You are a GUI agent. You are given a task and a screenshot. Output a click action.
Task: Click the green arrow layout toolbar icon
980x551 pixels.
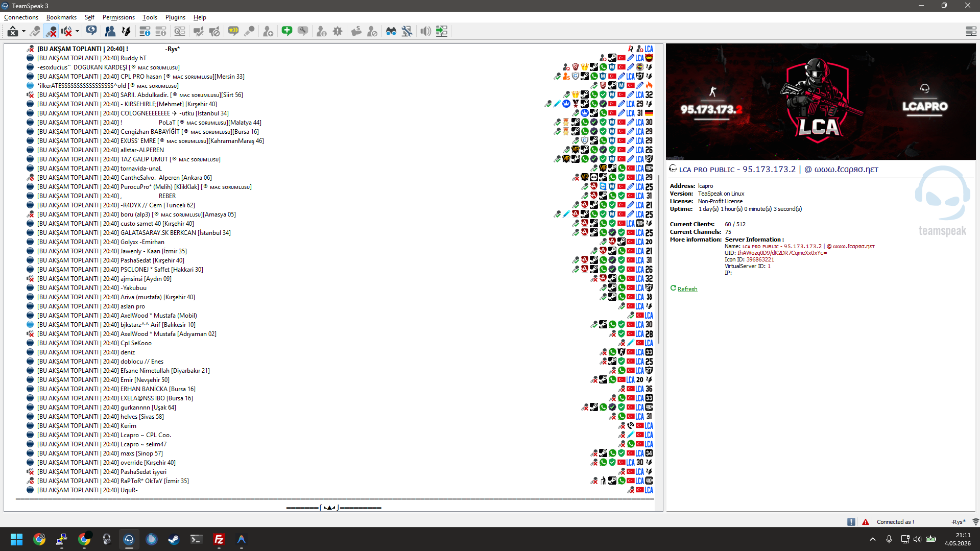[x=442, y=31]
